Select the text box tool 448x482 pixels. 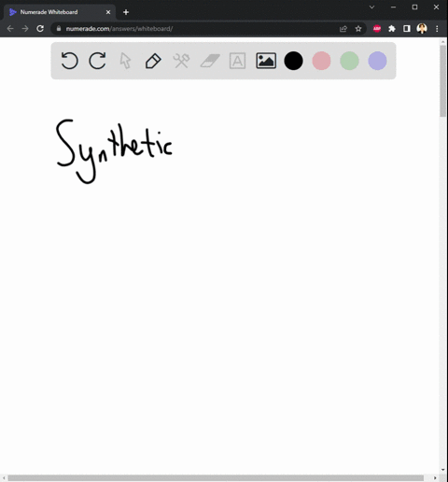237,61
